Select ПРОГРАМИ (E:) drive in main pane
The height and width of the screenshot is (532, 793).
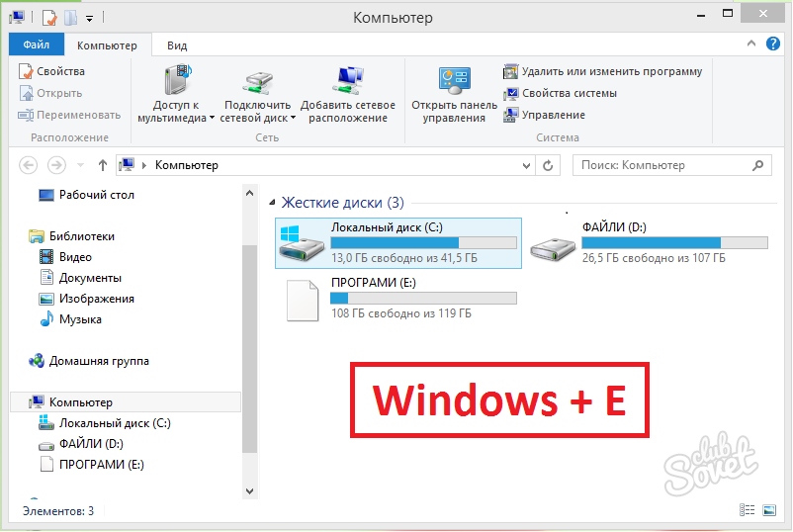tap(305, 300)
